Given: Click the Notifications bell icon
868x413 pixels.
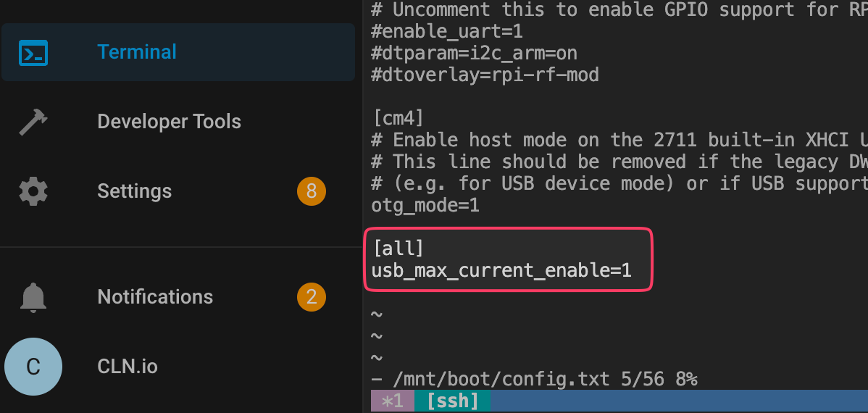Looking at the screenshot, I should pyautogui.click(x=33, y=297).
